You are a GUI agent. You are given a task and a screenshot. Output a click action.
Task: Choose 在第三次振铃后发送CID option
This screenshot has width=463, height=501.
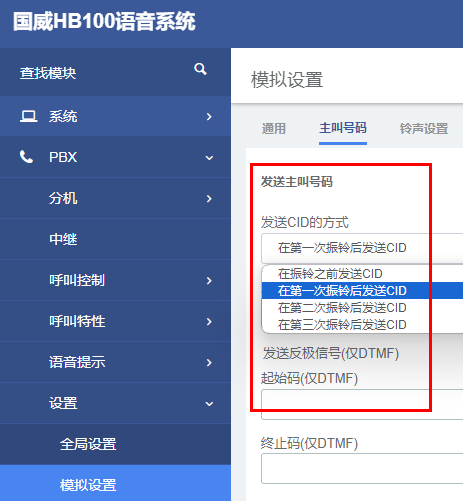[362, 325]
